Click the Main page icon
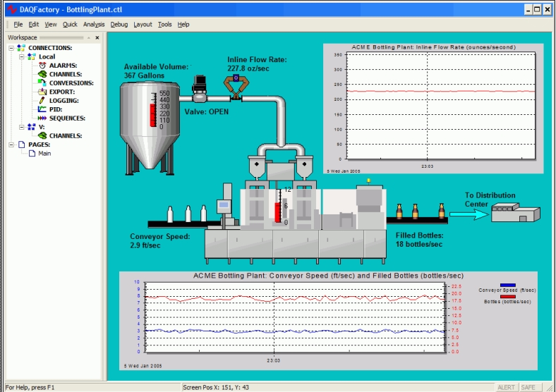The height and width of the screenshot is (392, 556). coord(32,153)
